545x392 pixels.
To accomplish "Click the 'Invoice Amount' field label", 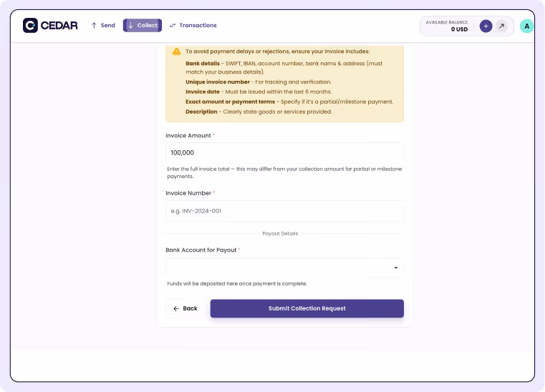I will tap(188, 135).
